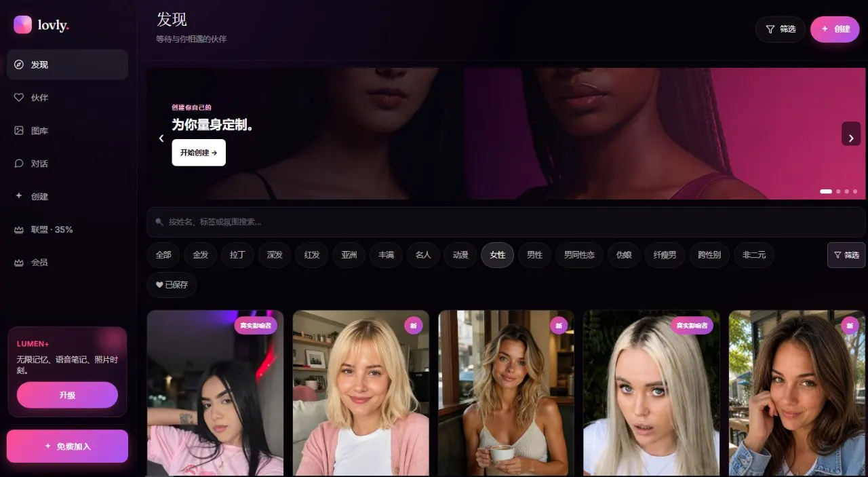Select the 丰满 filter chip

point(387,255)
